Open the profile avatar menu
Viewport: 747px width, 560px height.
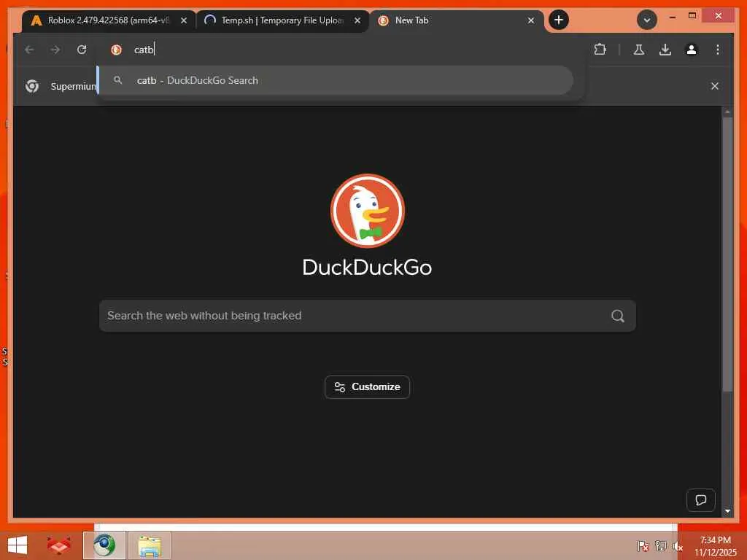(692, 50)
